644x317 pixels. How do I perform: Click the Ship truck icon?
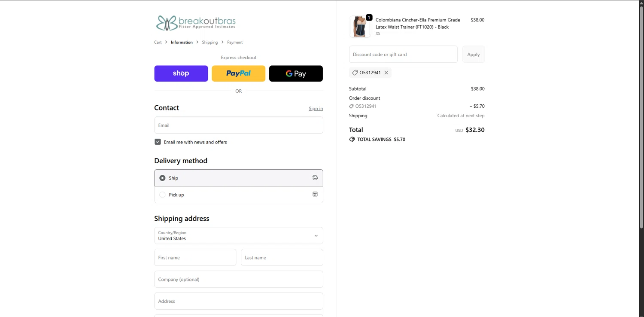point(315,177)
